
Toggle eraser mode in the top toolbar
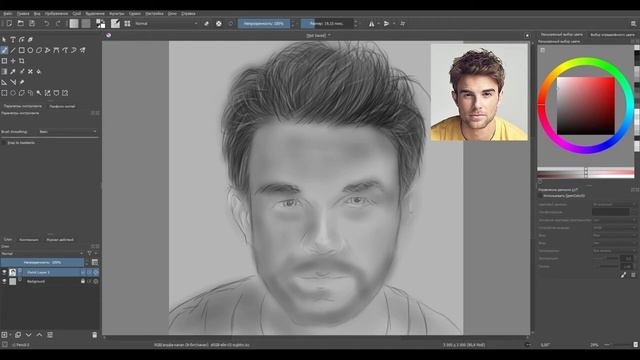pos(207,24)
